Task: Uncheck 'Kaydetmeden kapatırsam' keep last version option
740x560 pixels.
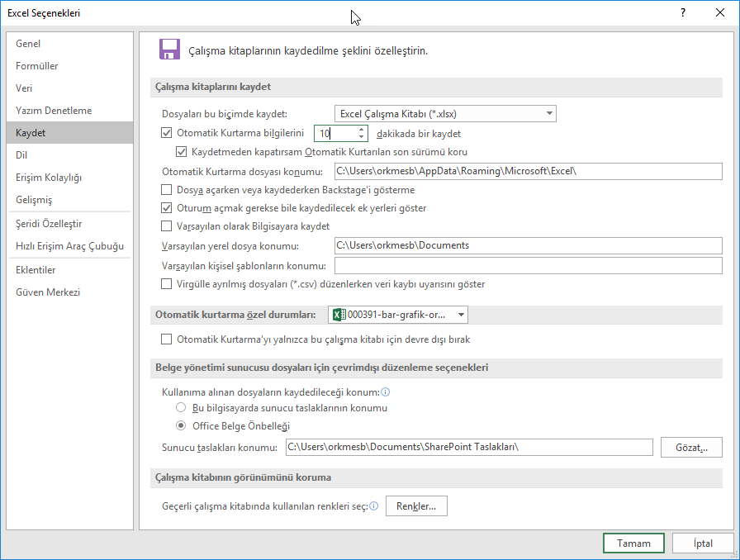Action: tap(181, 152)
